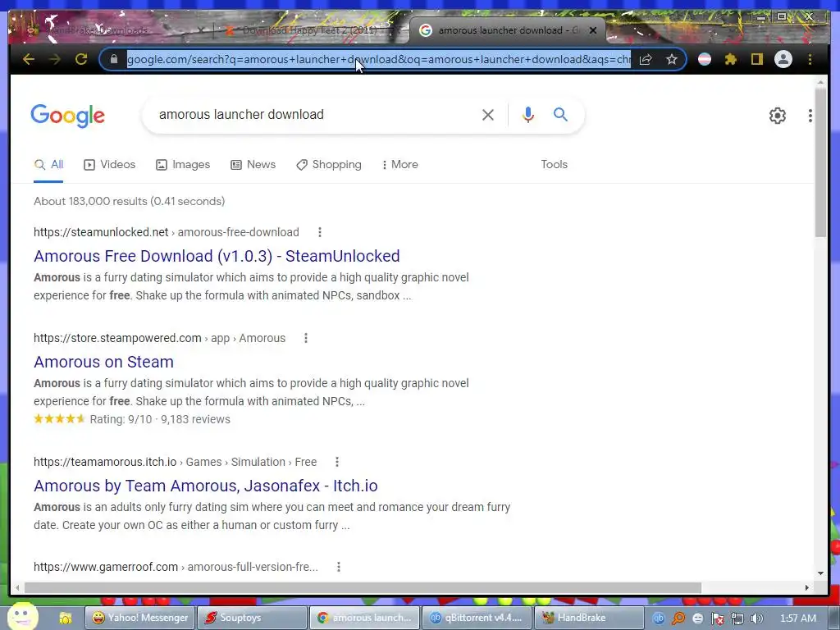Screen dimensions: 840x630
Task: Open the Amorous by Team Amorous Itch.io result
Action: (x=206, y=486)
